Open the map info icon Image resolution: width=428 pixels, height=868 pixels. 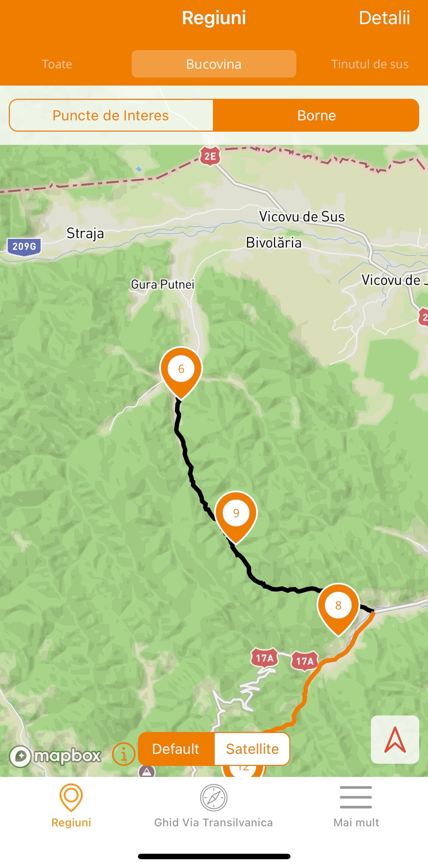coord(124,754)
